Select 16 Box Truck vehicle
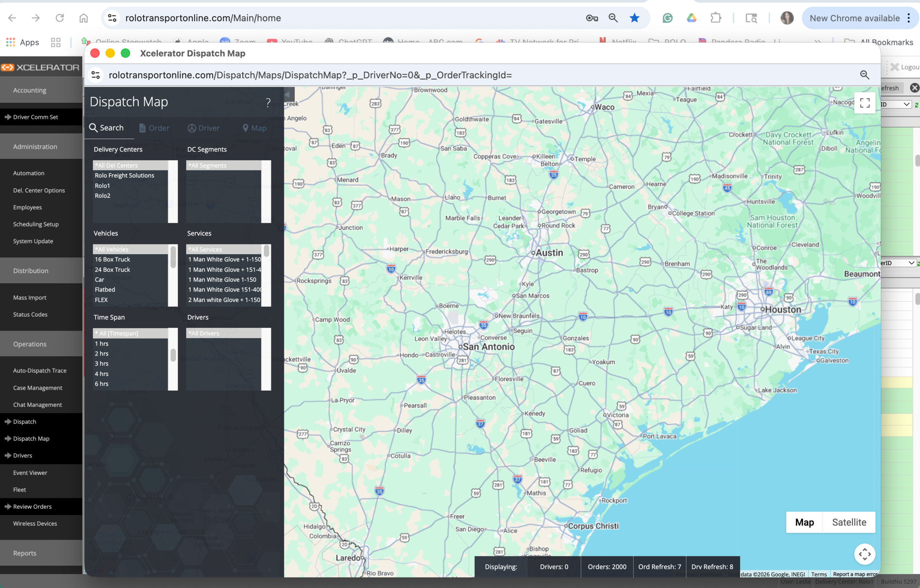 pos(130,259)
